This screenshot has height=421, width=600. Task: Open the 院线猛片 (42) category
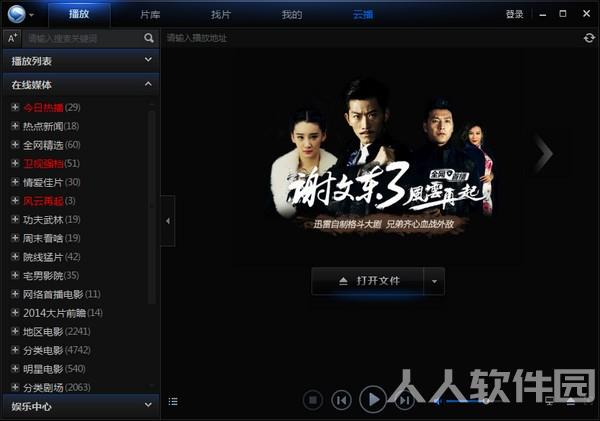tap(52, 257)
